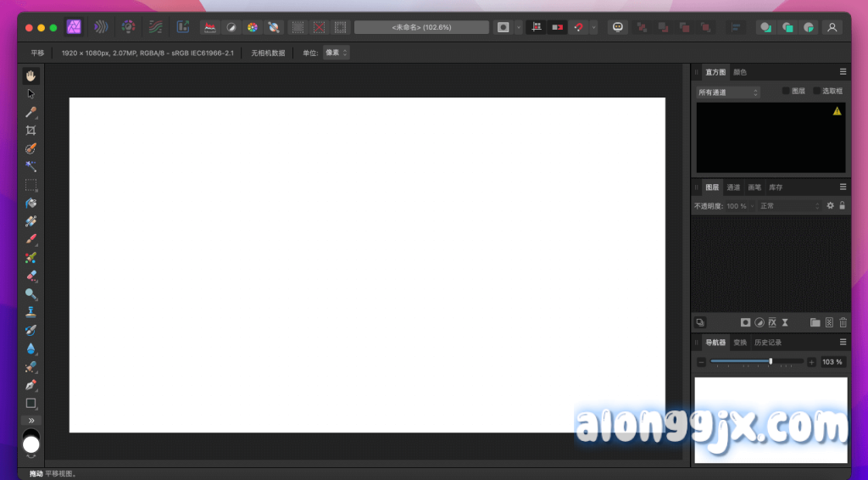Click the navigator zoom-in plus button
The width and height of the screenshot is (868, 480).
point(811,362)
